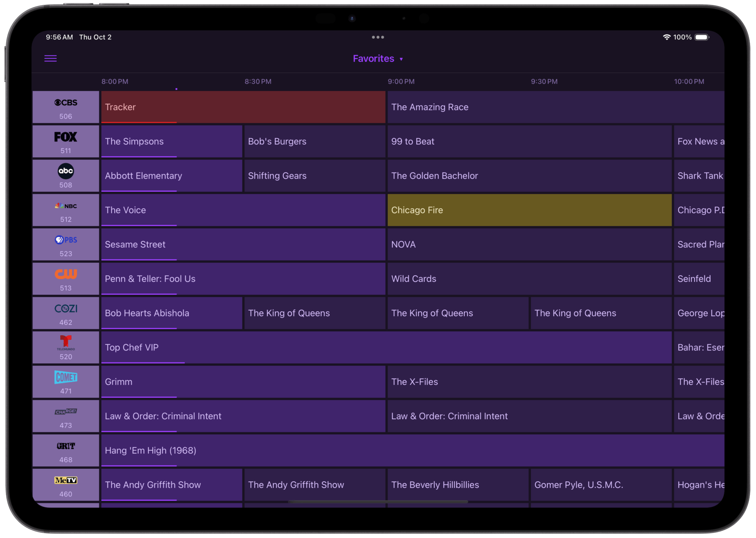Image resolution: width=756 pixels, height=538 pixels.
Task: Select Gomer Pyle, U.S.M.C. on MeTV
Action: pos(601,485)
